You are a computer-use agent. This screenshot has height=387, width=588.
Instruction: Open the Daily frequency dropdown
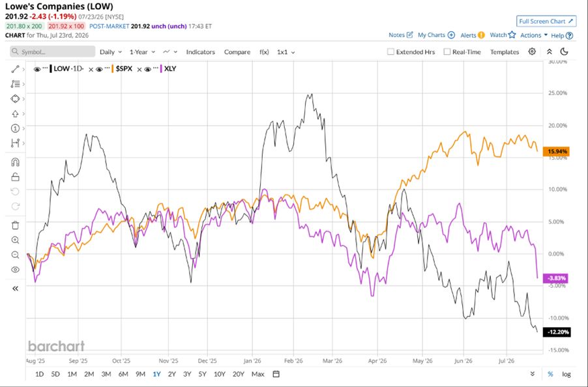pyautogui.click(x=111, y=52)
